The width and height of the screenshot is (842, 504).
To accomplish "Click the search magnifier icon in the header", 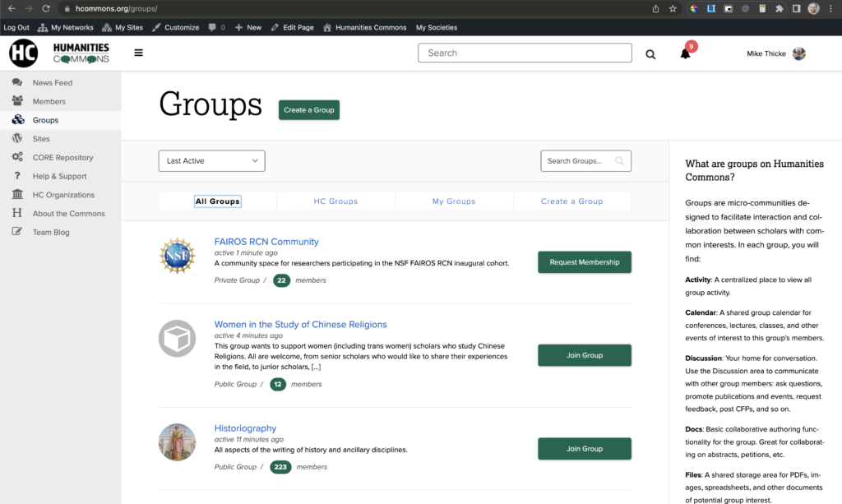I will [650, 53].
